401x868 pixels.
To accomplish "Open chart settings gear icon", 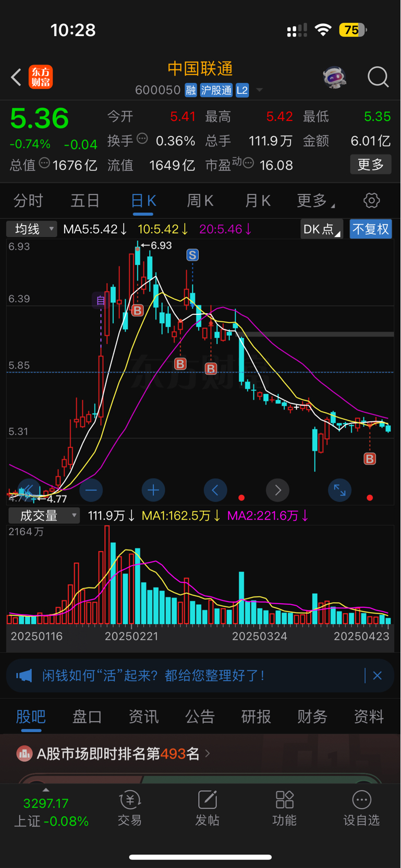I will point(371,200).
